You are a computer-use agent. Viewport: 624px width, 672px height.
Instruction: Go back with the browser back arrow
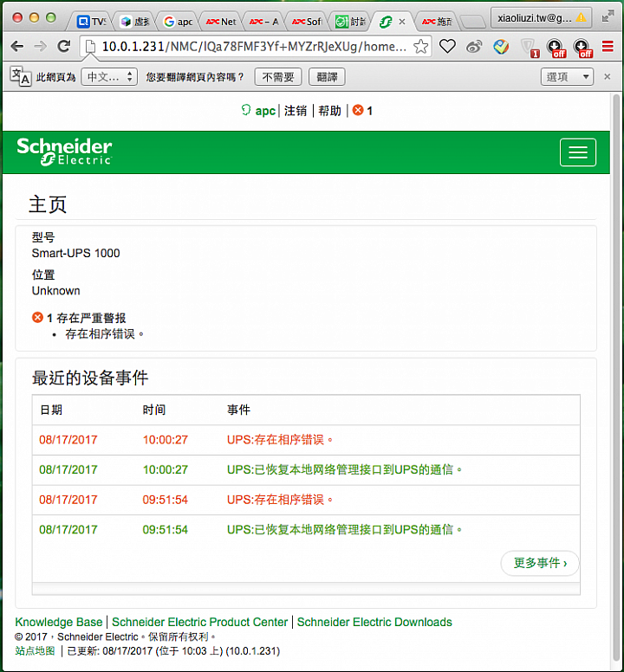(x=17, y=46)
